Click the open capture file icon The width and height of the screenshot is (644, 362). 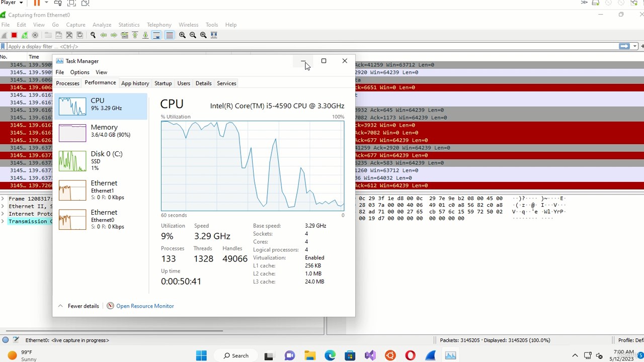[48, 35]
